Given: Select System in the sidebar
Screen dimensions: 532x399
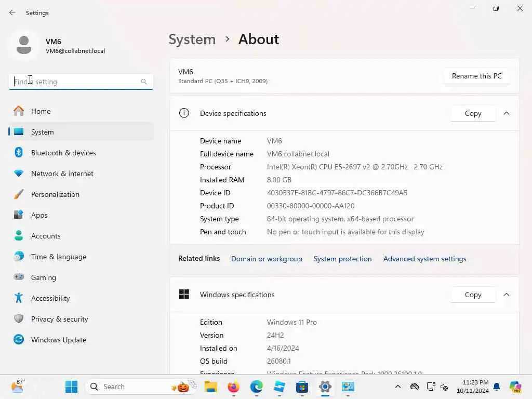Looking at the screenshot, I should click(81, 132).
